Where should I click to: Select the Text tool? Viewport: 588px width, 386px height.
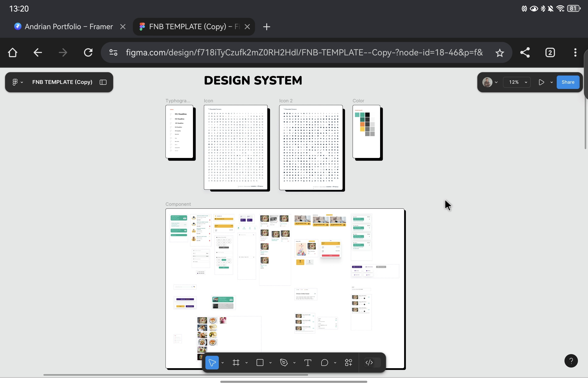click(308, 363)
